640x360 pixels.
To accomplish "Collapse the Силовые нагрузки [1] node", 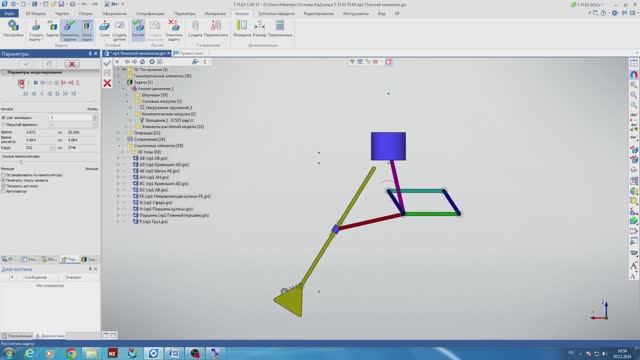I will [127, 101].
